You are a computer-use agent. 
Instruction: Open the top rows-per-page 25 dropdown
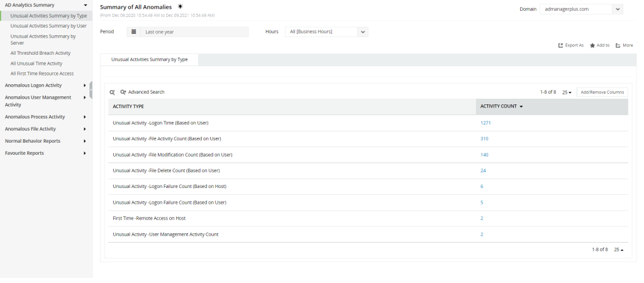coord(567,92)
